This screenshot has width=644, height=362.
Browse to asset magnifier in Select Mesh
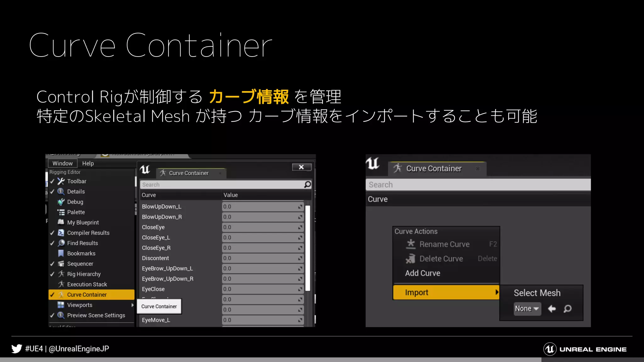[x=568, y=309]
